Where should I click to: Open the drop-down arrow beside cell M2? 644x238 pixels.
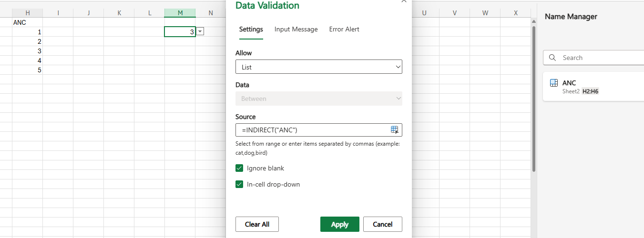200,31
